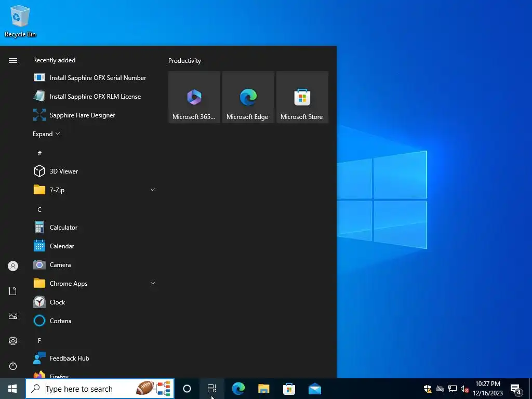
Task: Click the Cortana circle on taskbar
Action: (187, 389)
